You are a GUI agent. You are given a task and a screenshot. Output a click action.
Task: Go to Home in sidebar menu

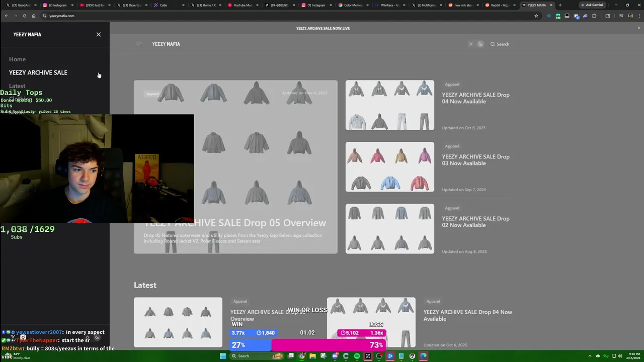coord(17,59)
